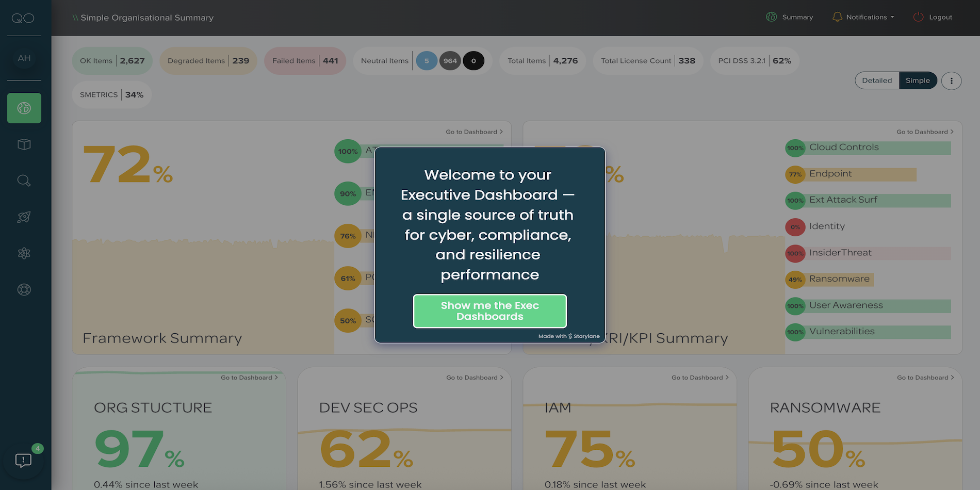Image resolution: width=980 pixels, height=490 pixels.
Task: Click the rocket icon in the sidebar
Action: 24,217
